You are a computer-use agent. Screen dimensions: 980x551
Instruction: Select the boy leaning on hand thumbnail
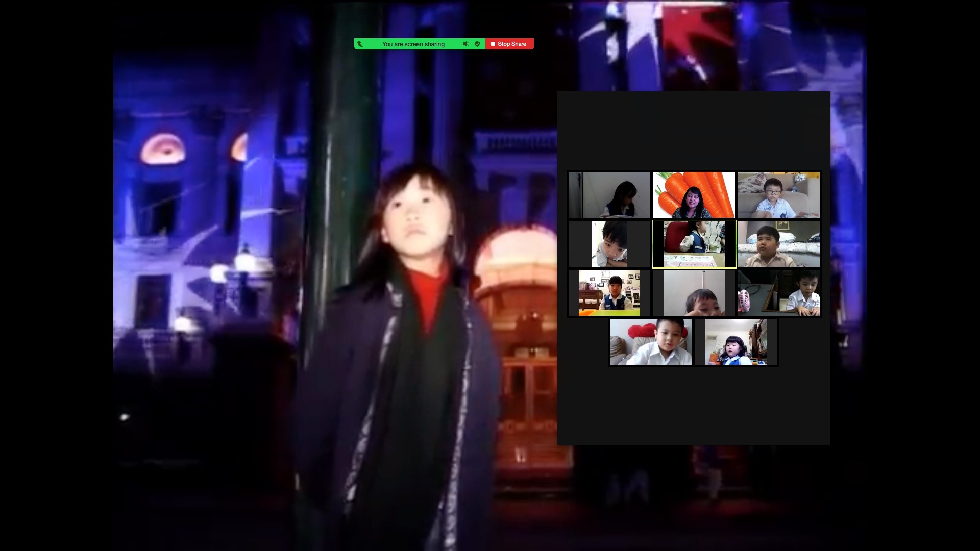point(609,244)
